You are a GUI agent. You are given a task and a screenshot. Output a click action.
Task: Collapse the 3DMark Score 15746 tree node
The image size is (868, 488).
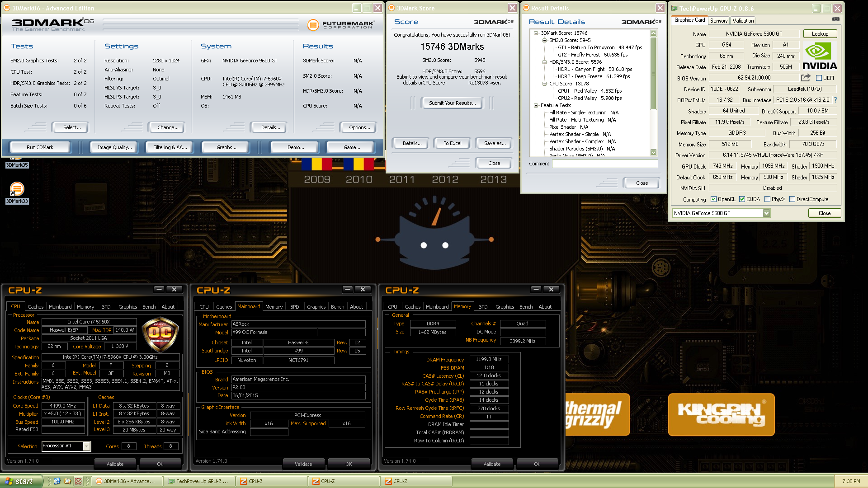536,33
